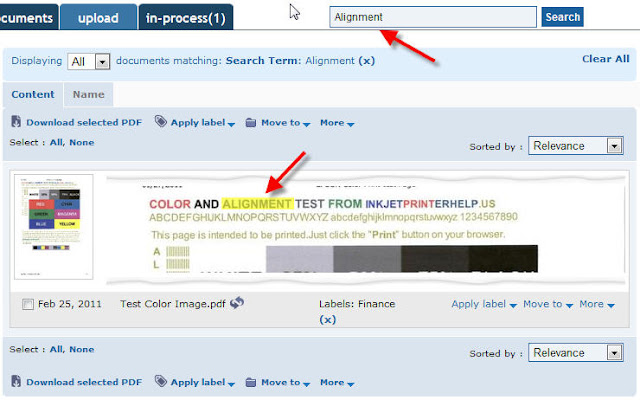This screenshot has height=400, width=640.
Task: Switch to the documents tab
Action: (29, 18)
